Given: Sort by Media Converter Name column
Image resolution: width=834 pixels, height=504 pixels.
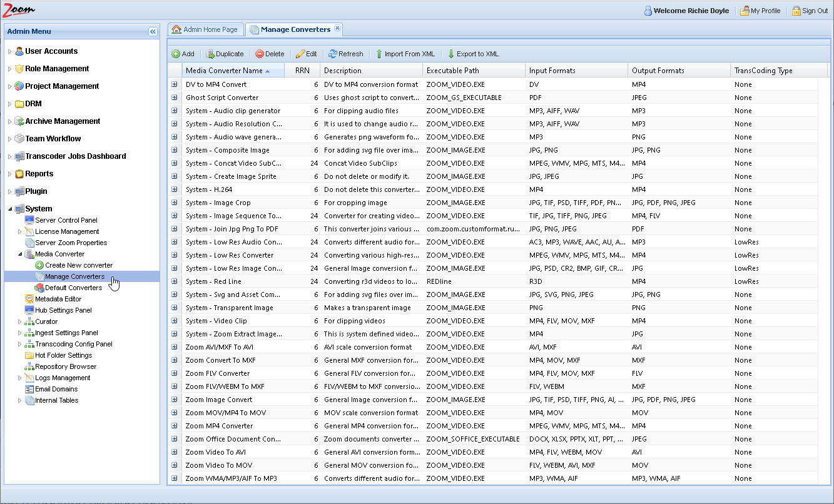Looking at the screenshot, I should 233,71.
